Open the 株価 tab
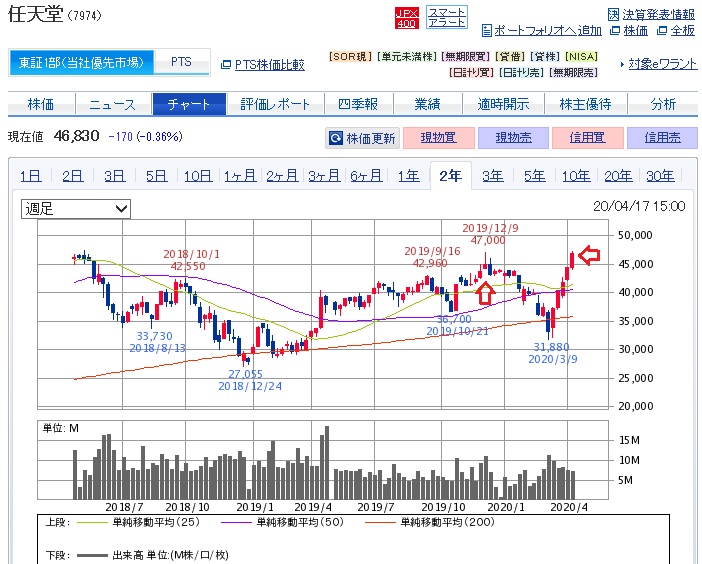 point(41,104)
